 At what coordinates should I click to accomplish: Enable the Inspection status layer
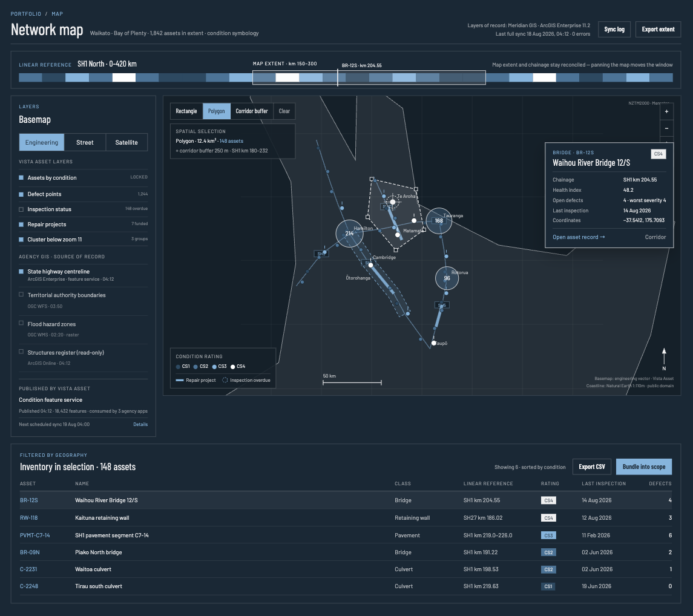coord(21,209)
